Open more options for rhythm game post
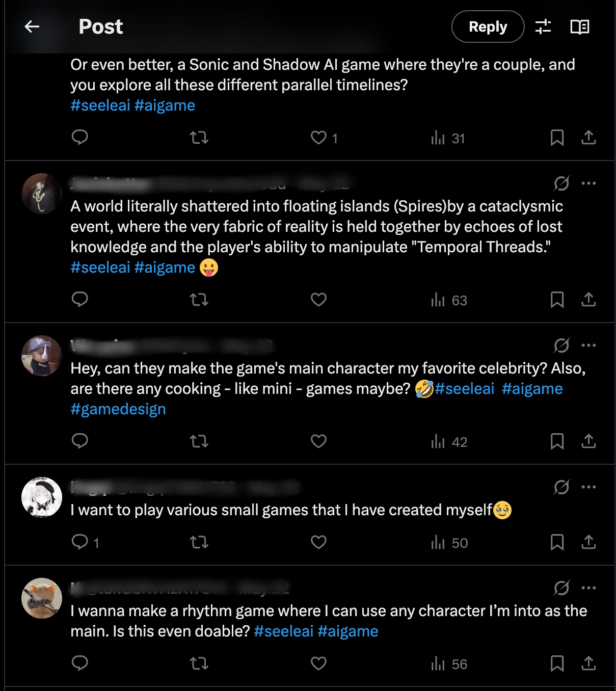 pyautogui.click(x=588, y=588)
